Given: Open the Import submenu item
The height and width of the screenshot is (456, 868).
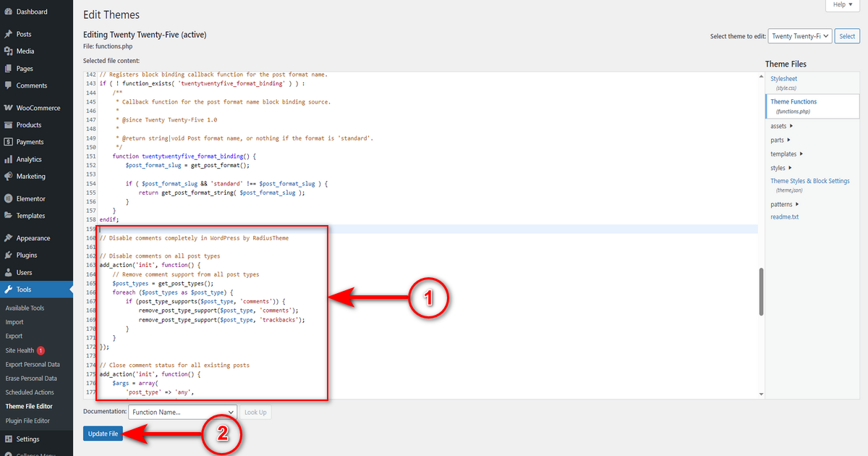Looking at the screenshot, I should pos(14,322).
